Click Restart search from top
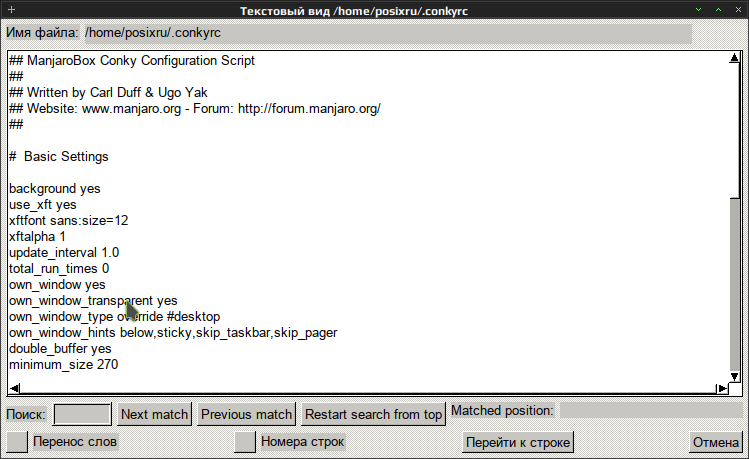The width and height of the screenshot is (749, 459). tap(373, 414)
